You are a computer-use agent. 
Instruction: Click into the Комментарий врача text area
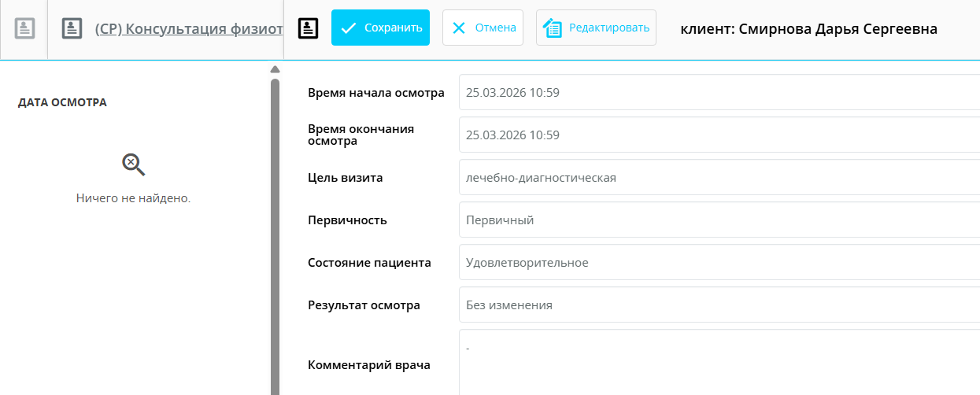click(x=718, y=364)
